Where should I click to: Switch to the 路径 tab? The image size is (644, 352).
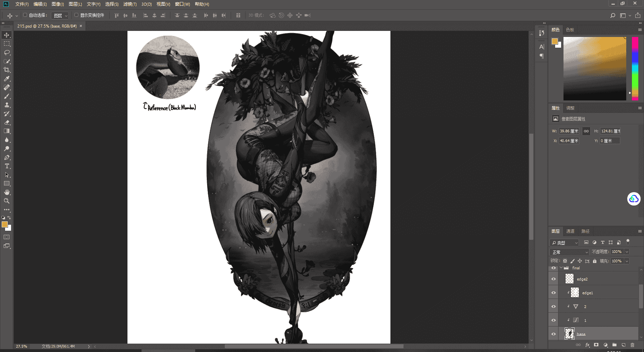[x=585, y=231]
